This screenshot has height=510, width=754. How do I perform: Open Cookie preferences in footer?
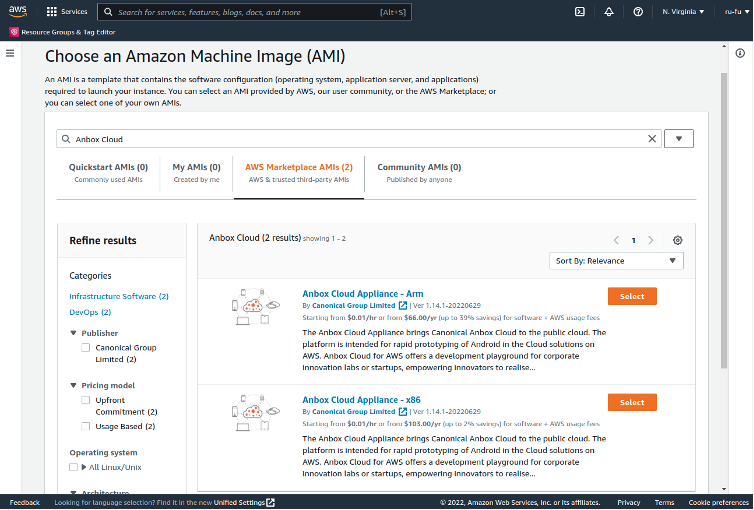(718, 502)
